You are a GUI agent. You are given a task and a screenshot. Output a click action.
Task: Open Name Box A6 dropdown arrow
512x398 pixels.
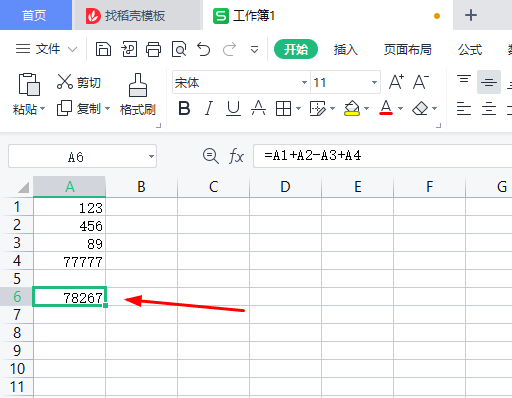click(151, 156)
